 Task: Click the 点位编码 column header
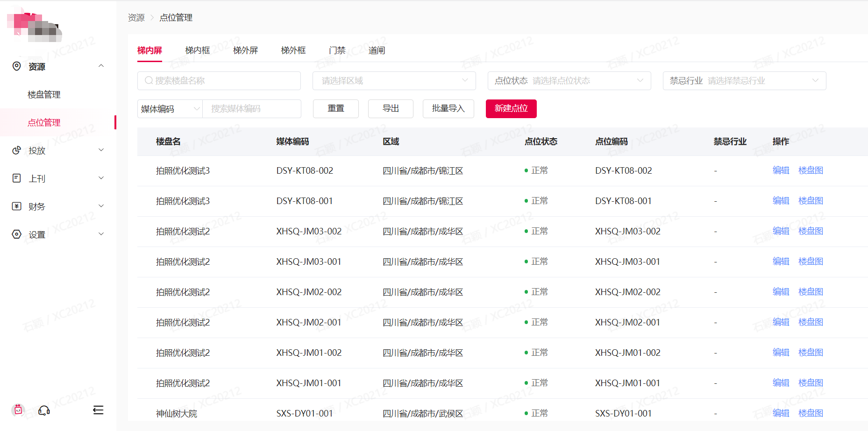(612, 141)
